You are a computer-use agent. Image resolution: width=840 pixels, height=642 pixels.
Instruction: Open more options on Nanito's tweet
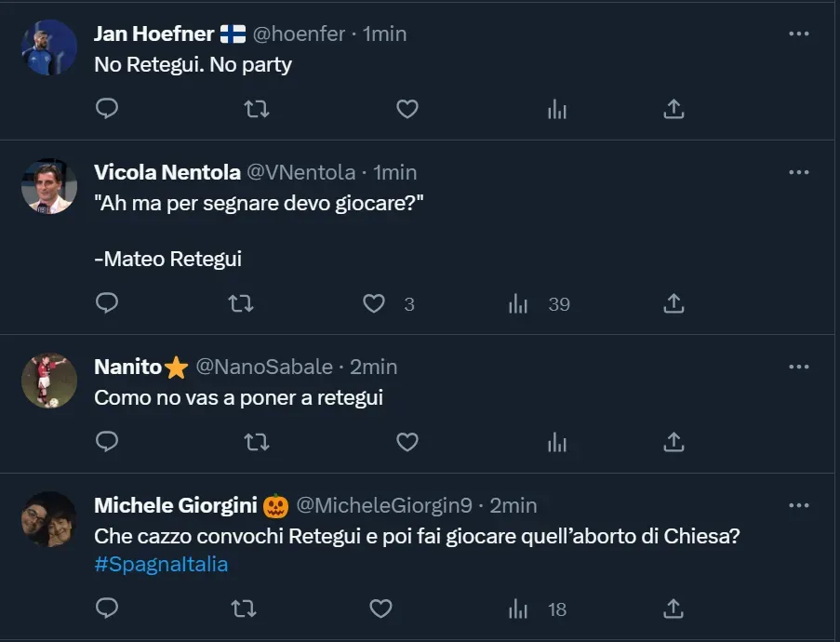[798, 367]
